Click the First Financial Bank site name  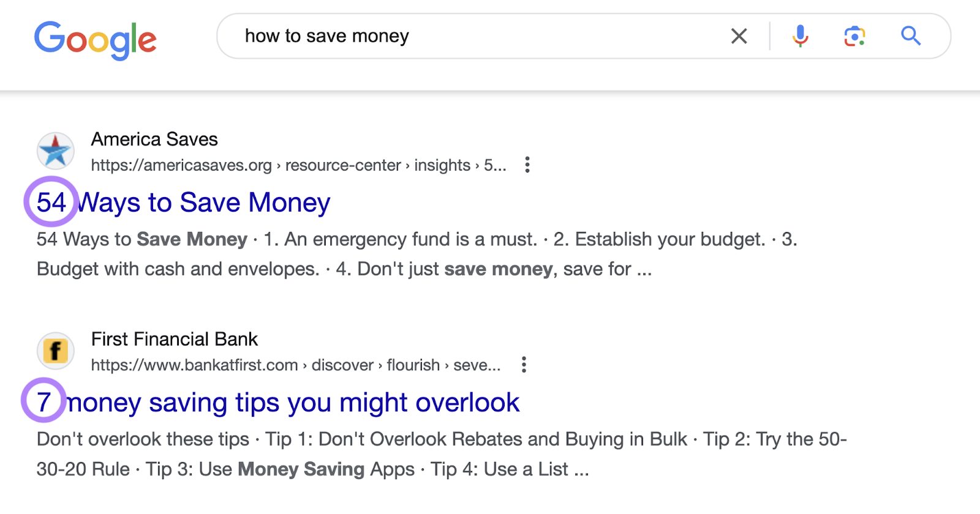point(174,339)
